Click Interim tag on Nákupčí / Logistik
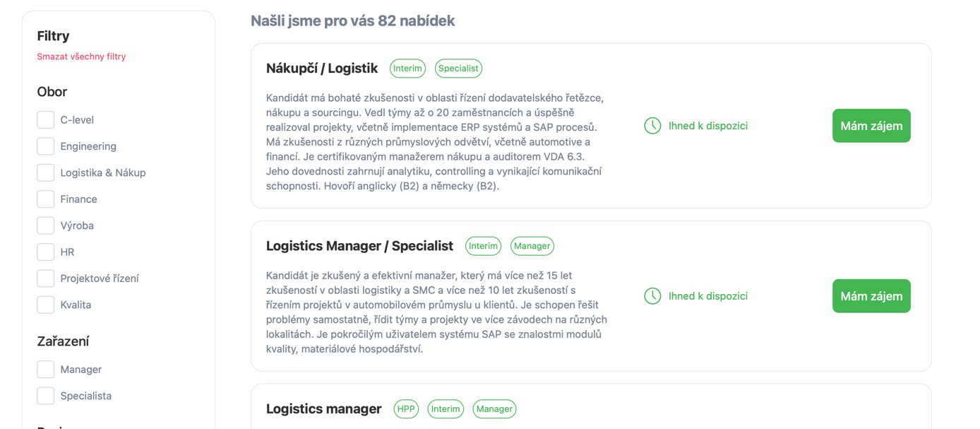This screenshot has width=980, height=429. tap(407, 69)
